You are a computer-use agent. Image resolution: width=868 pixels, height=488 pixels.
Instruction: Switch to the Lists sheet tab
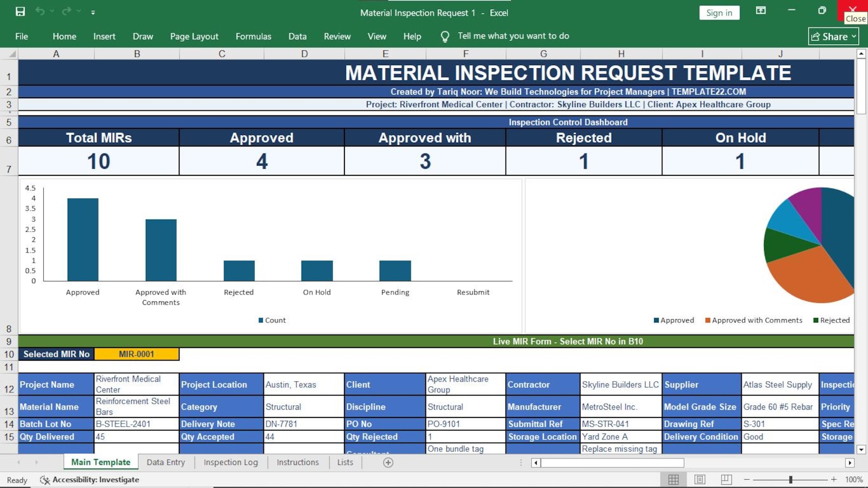(345, 462)
